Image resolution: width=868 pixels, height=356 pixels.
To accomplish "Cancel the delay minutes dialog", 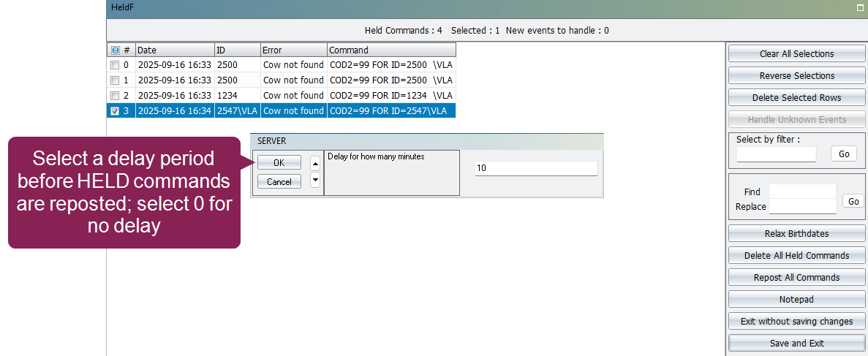I will click(x=279, y=182).
